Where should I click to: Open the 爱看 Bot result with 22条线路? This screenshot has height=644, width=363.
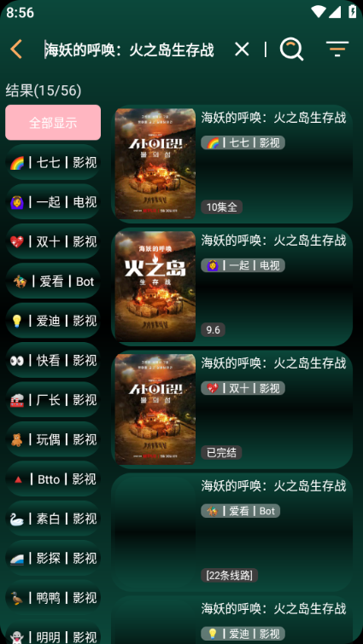[231, 532]
